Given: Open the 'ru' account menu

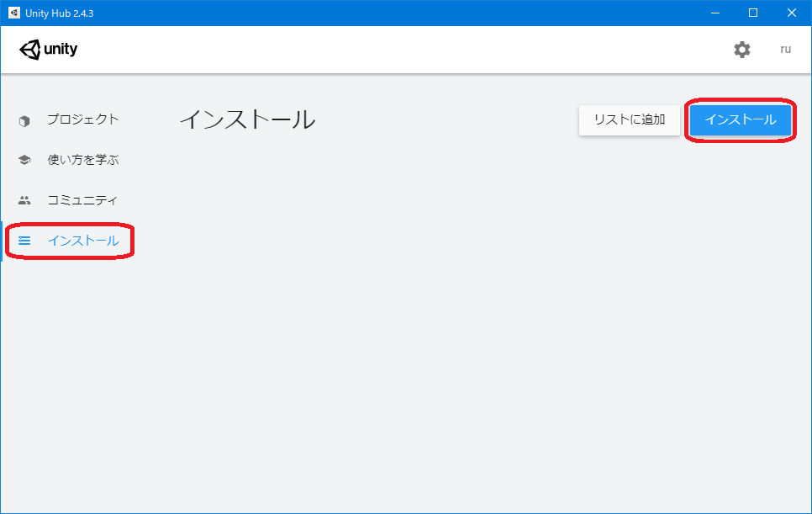Looking at the screenshot, I should click(x=786, y=50).
